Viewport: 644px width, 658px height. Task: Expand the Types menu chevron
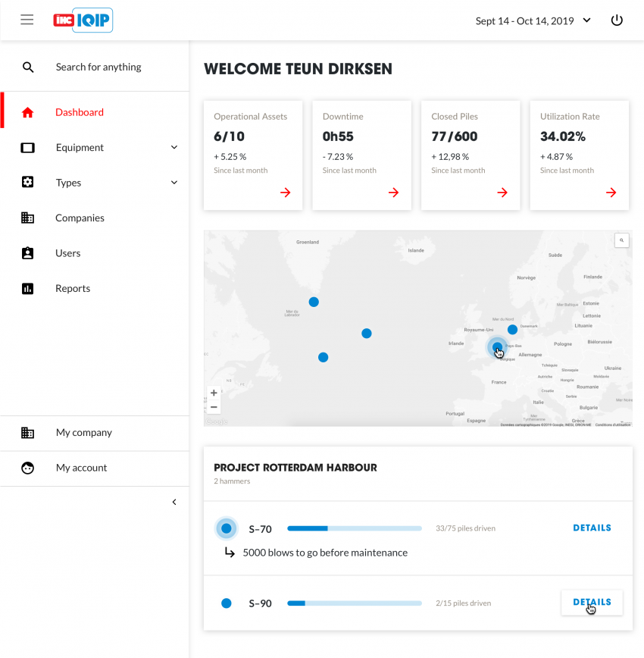coord(174,183)
